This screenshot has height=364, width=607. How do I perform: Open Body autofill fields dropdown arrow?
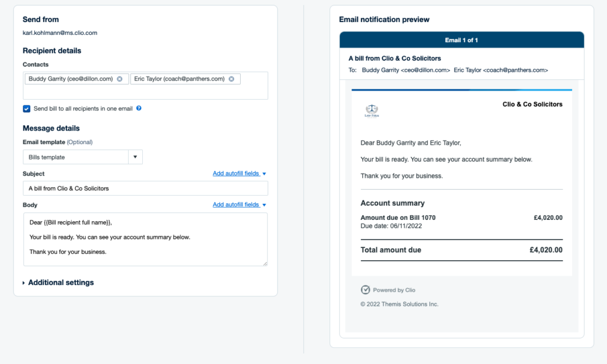(264, 205)
